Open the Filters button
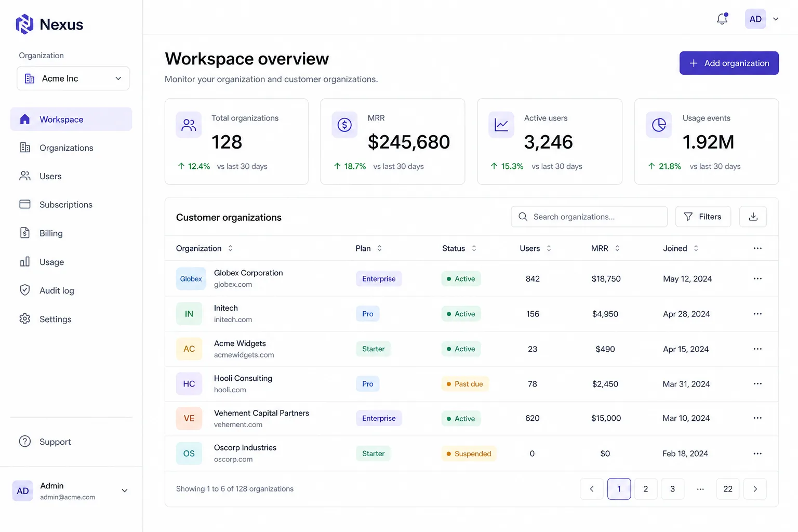This screenshot has height=532, width=798. tap(703, 217)
